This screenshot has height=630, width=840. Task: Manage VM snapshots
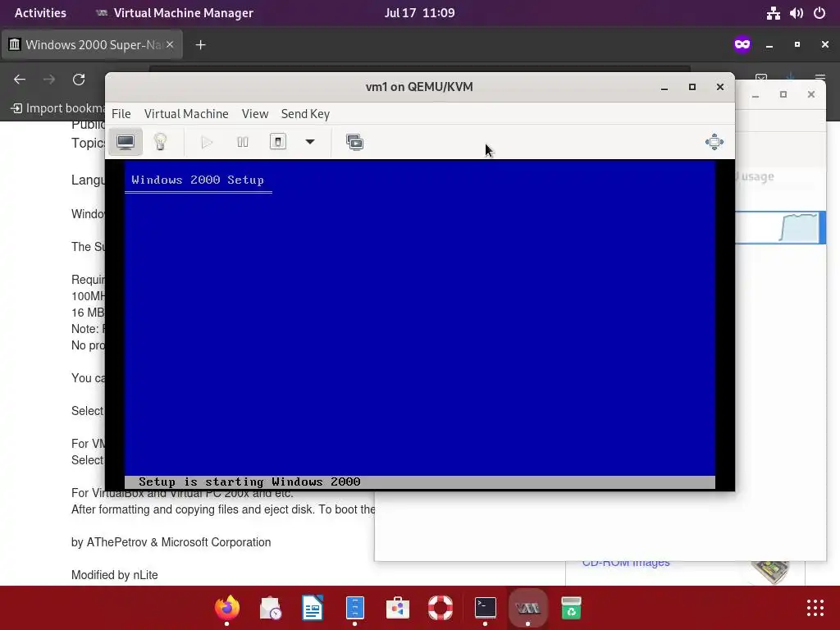[x=354, y=142]
